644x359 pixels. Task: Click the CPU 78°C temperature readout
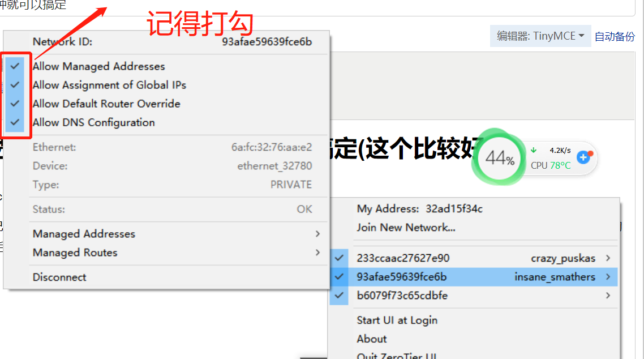tap(551, 165)
